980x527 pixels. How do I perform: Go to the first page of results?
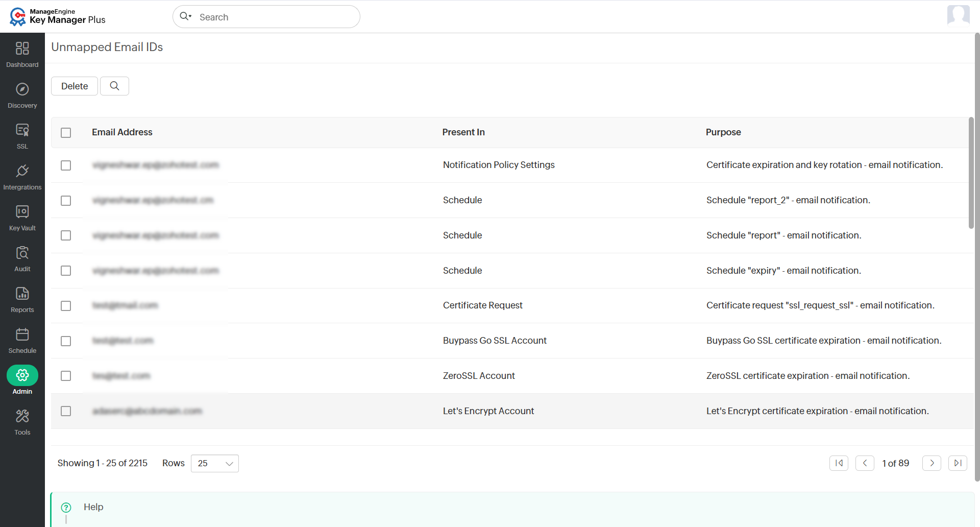(x=839, y=463)
